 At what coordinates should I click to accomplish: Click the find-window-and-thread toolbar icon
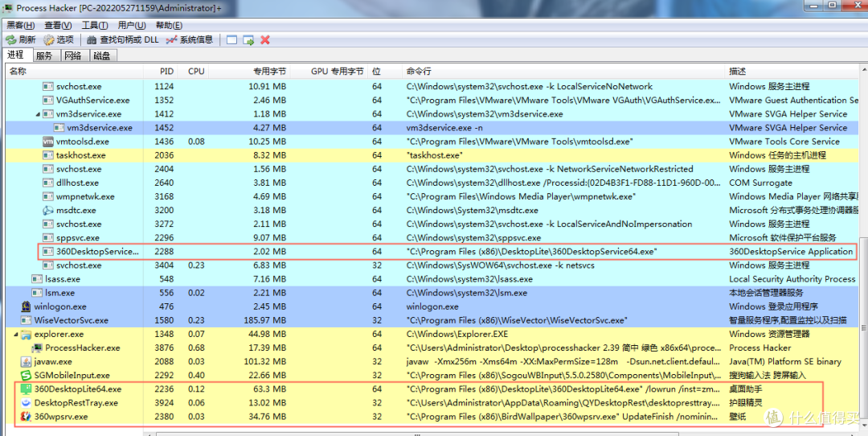pos(248,40)
